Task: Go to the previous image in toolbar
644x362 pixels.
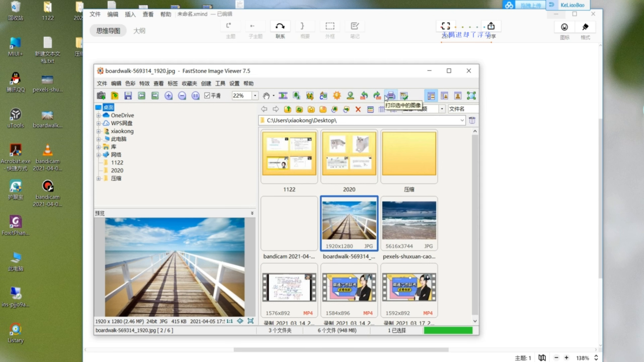Action: pyautogui.click(x=142, y=96)
